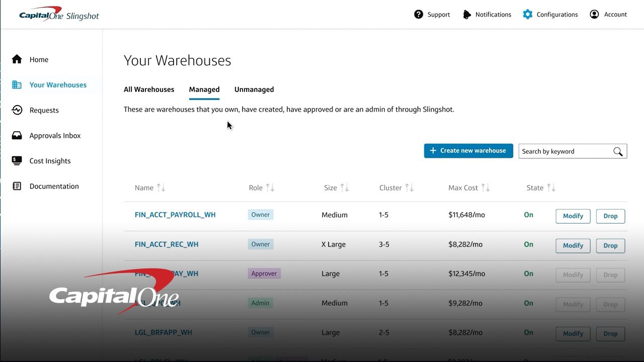
Task: Click the Notifications bell icon
Action: pos(467,14)
